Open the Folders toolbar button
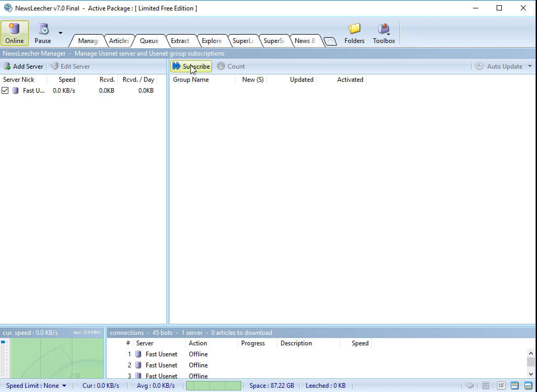Screen dimensions: 537x392 point(355,33)
